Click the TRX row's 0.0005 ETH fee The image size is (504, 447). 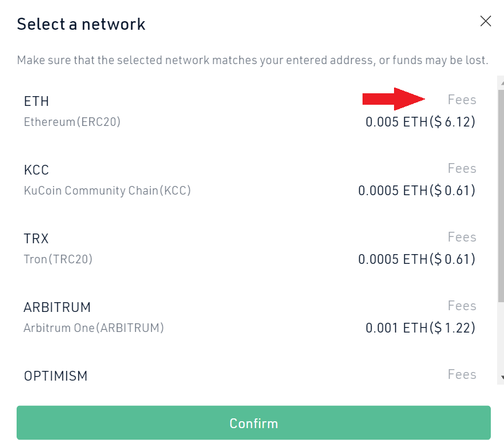tap(416, 259)
